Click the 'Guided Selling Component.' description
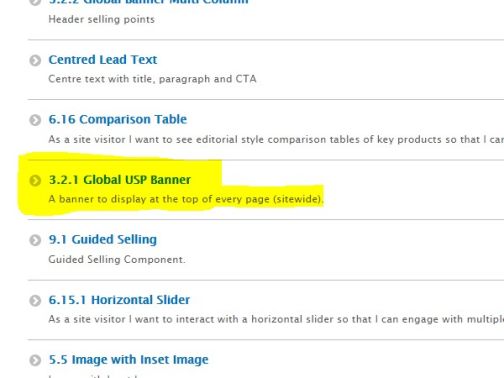This screenshot has width=504, height=378. coord(117,259)
